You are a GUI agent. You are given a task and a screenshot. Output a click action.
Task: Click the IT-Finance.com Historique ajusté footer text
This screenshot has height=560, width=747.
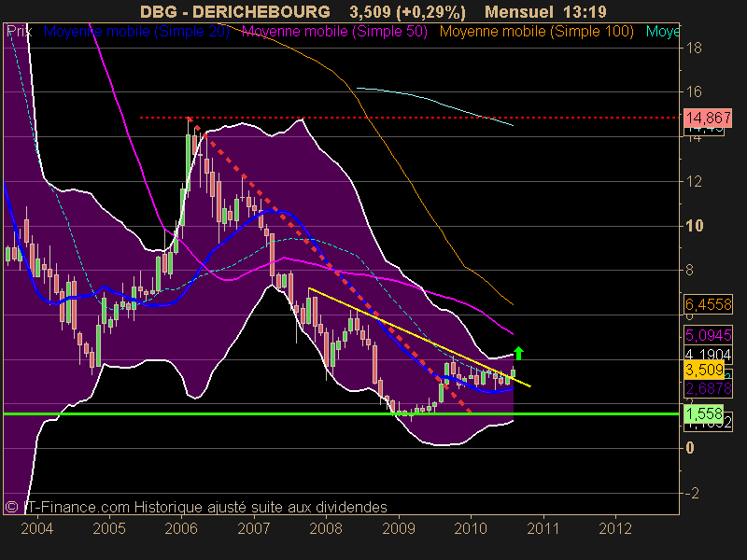click(196, 507)
